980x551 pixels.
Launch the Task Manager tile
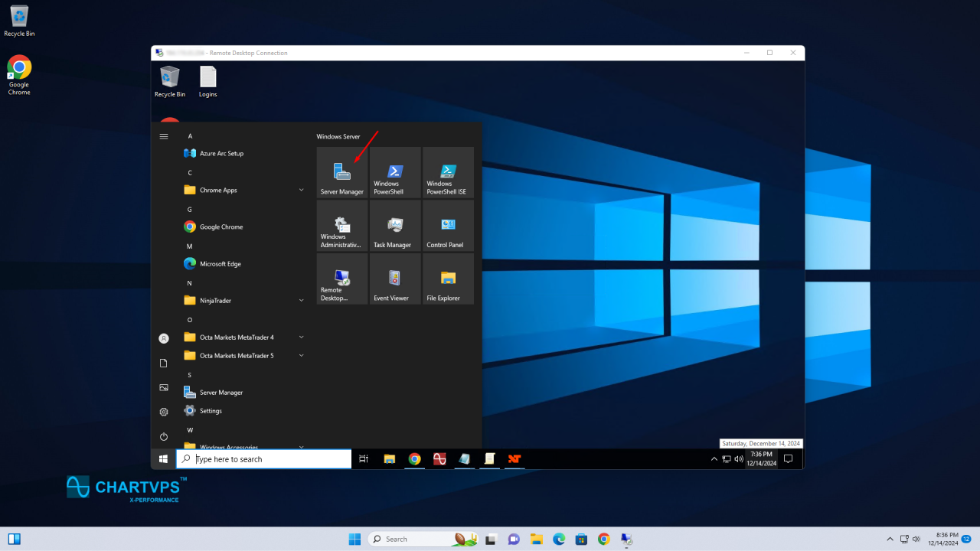[x=395, y=226]
